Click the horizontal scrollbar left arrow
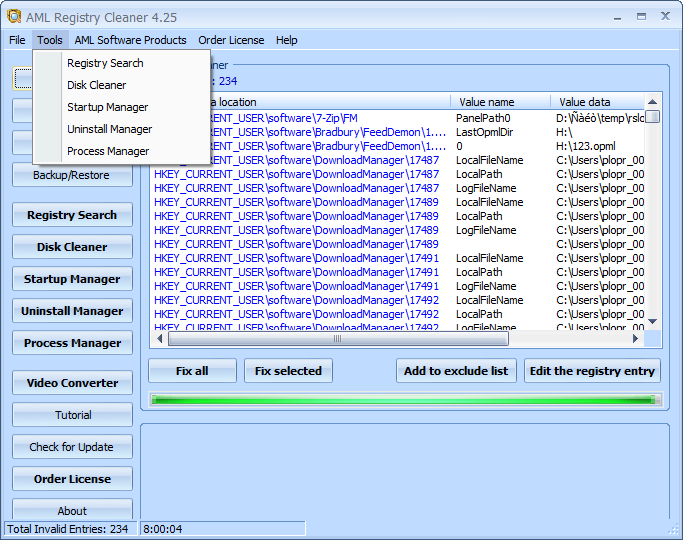Viewport: 683px width, 540px height. pyautogui.click(x=159, y=338)
